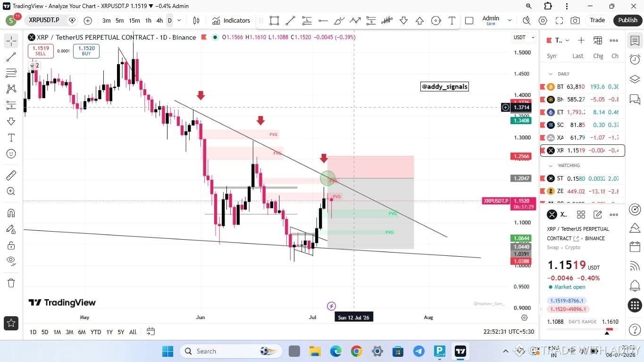644x362 pixels.
Task: Open Microsoft Edge from the taskbar
Action: coord(335,351)
